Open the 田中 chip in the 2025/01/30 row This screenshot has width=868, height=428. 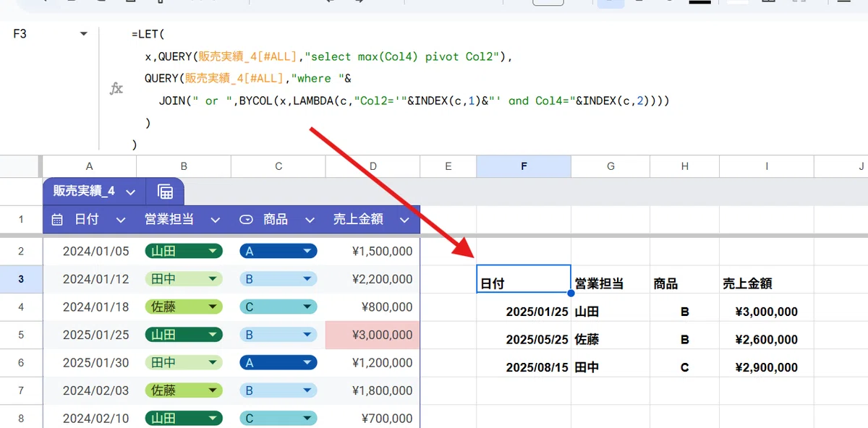tap(184, 363)
